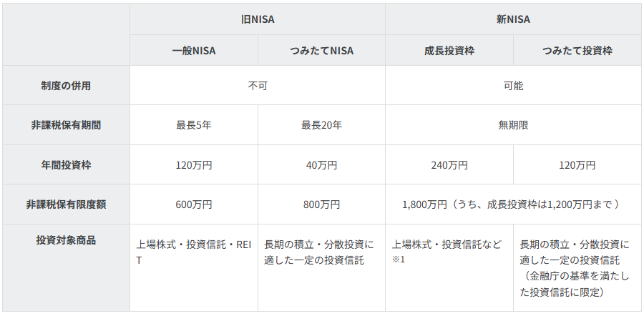Click the 最長5年 cell
Image resolution: width=644 pixels, height=316 pixels.
pos(193,125)
